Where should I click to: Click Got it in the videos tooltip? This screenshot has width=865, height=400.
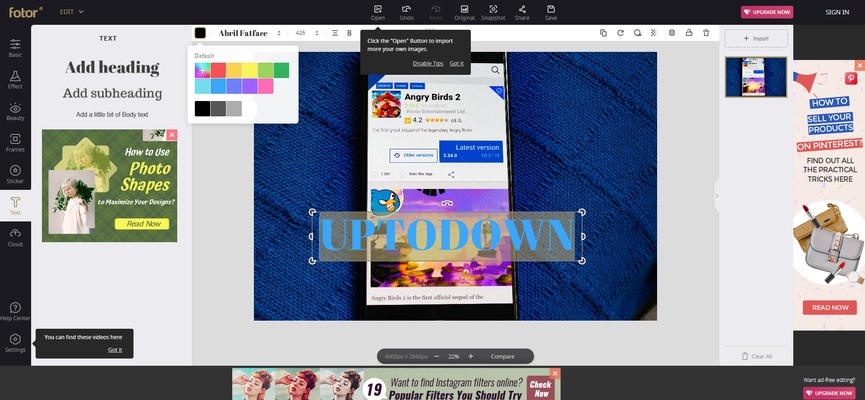click(115, 350)
